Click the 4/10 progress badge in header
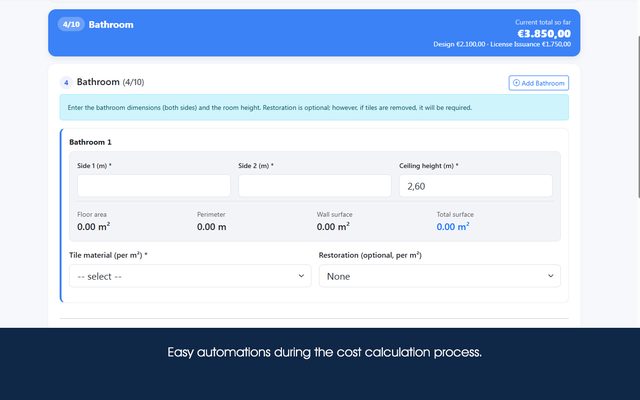640x400 pixels. (x=71, y=24)
